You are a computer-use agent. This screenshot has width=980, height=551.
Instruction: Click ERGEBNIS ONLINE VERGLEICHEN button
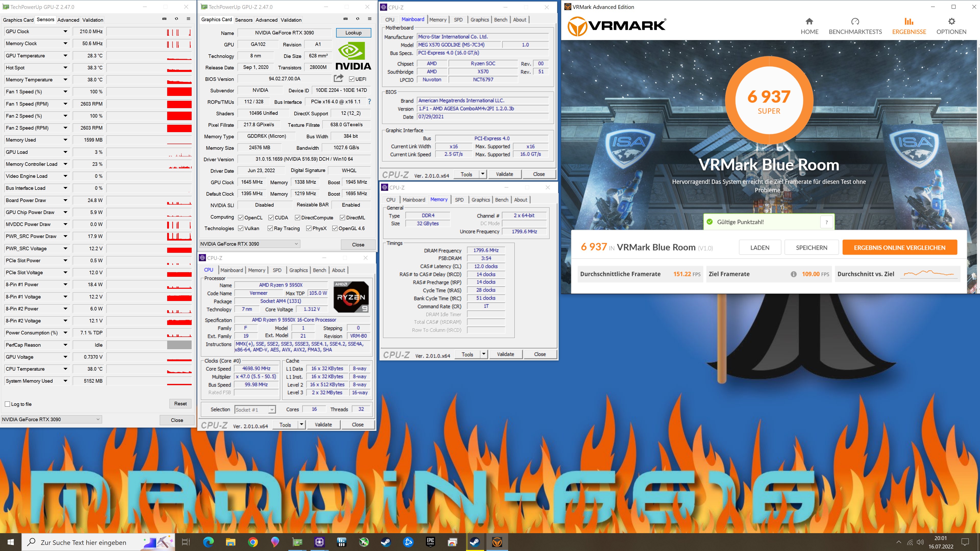pos(899,247)
